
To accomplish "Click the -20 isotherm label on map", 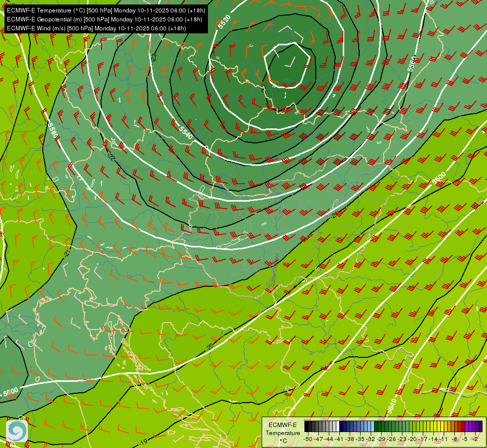I will point(210,346).
